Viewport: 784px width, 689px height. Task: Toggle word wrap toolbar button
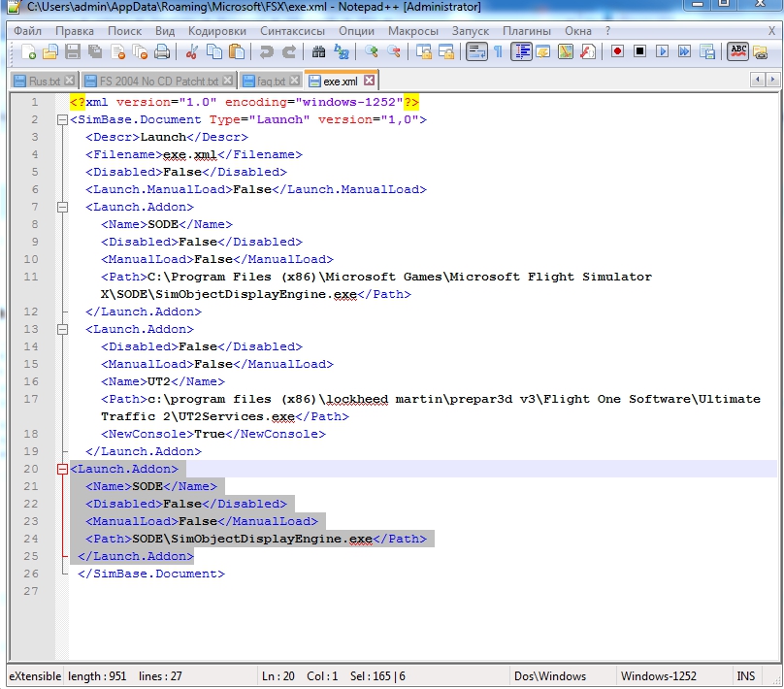point(476,51)
